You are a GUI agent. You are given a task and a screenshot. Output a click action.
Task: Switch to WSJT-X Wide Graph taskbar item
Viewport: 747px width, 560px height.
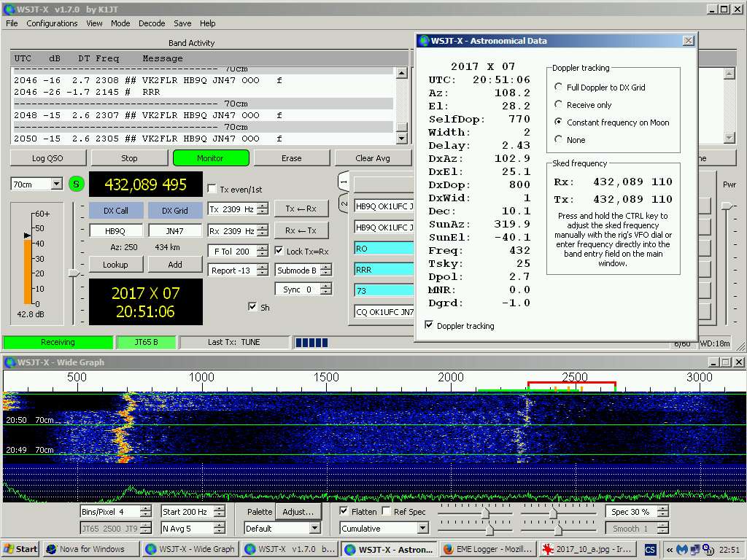[x=190, y=549]
